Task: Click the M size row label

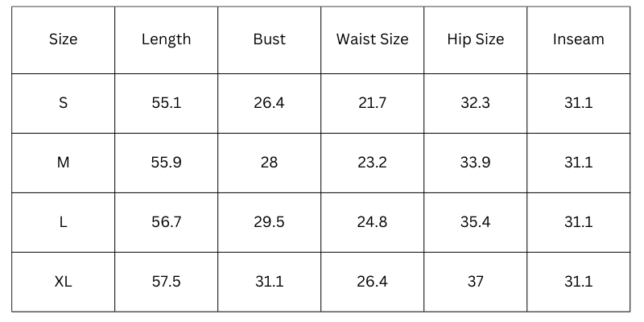Action: [63, 163]
